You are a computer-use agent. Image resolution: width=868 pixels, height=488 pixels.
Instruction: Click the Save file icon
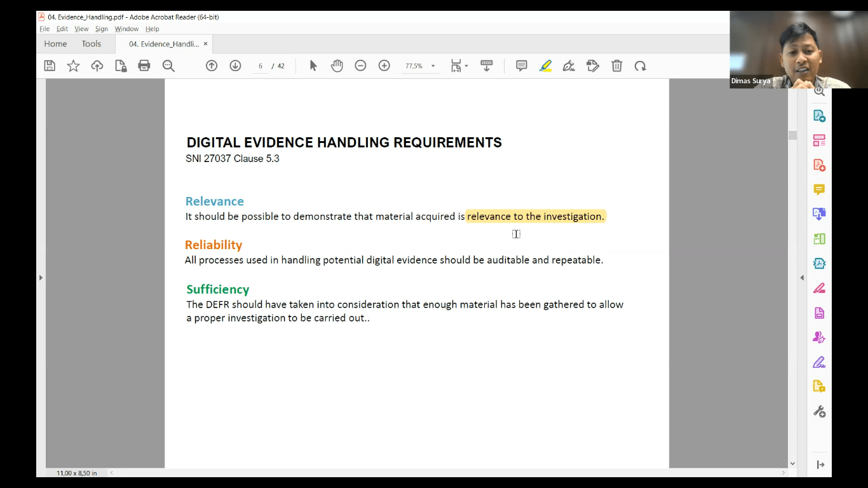(50, 65)
